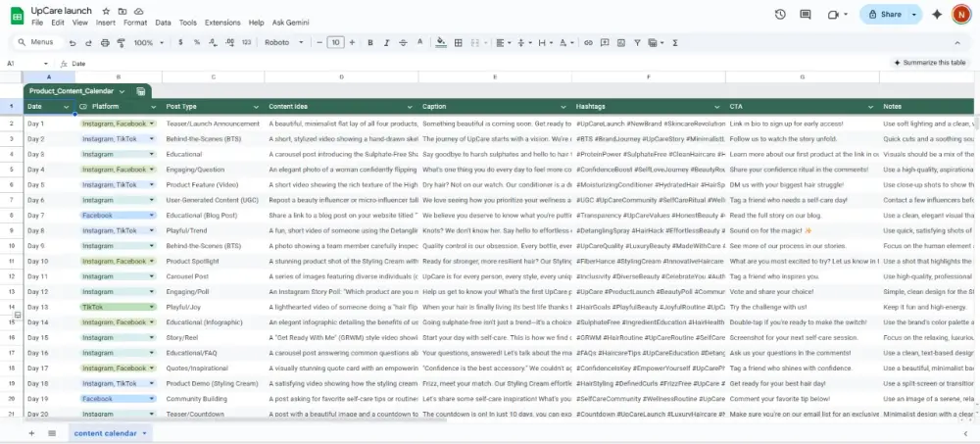
Task: Open Day 13 TikTok platform chip dropdown
Action: pos(151,307)
